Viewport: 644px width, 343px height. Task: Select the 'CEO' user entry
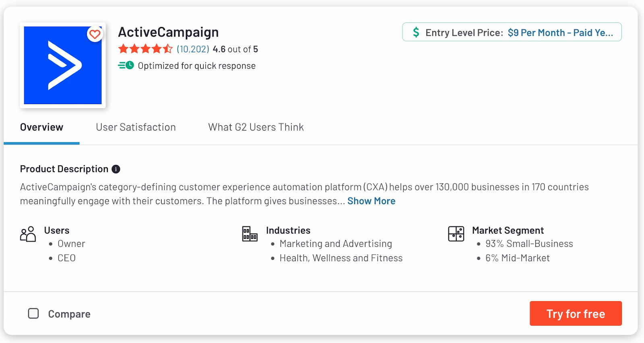tap(66, 258)
